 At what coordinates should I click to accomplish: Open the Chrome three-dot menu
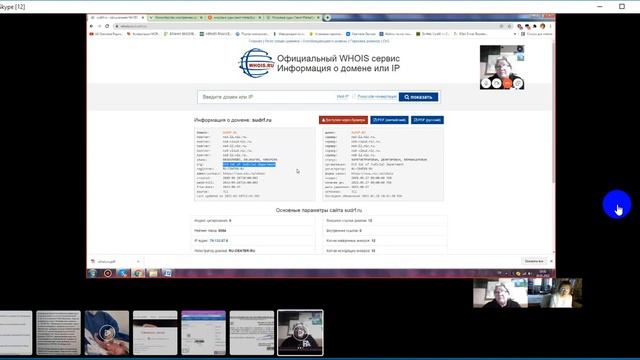[550, 26]
